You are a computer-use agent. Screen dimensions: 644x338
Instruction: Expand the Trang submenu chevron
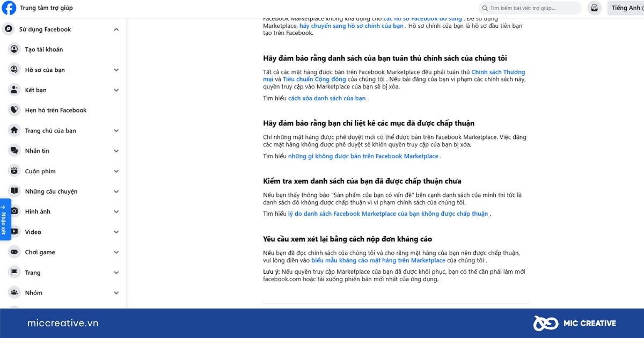[116, 273]
